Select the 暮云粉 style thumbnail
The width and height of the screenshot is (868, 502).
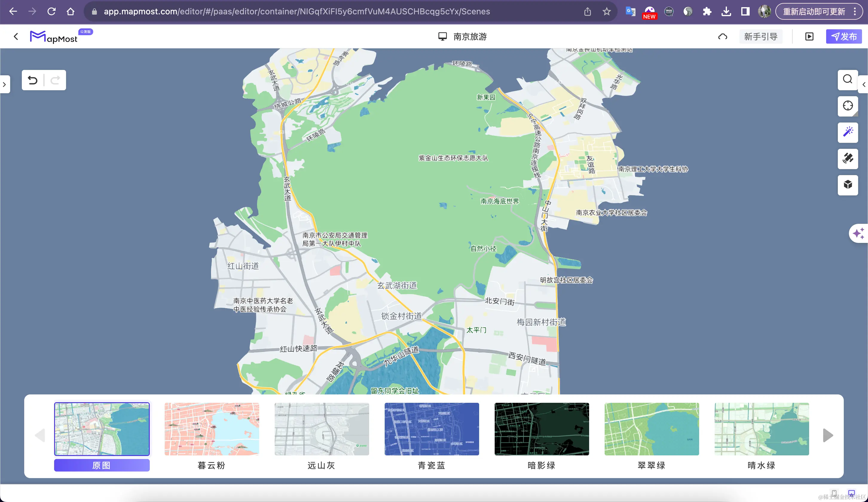(x=212, y=429)
